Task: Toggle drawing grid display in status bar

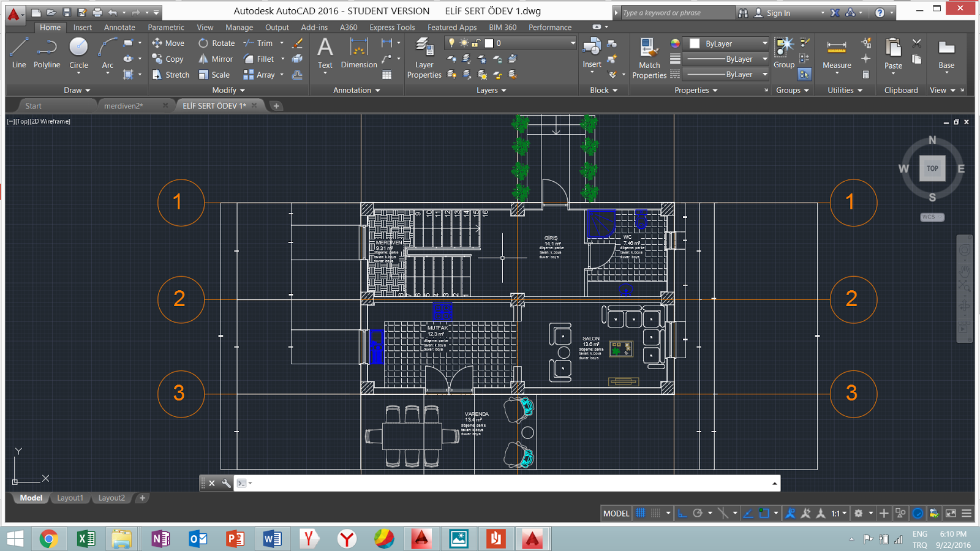Action: click(641, 513)
